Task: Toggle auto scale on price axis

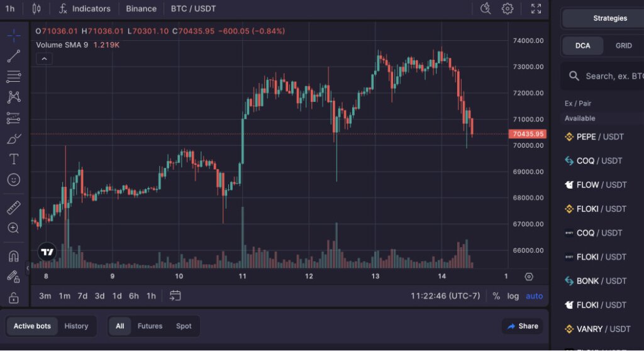Action: (x=534, y=296)
